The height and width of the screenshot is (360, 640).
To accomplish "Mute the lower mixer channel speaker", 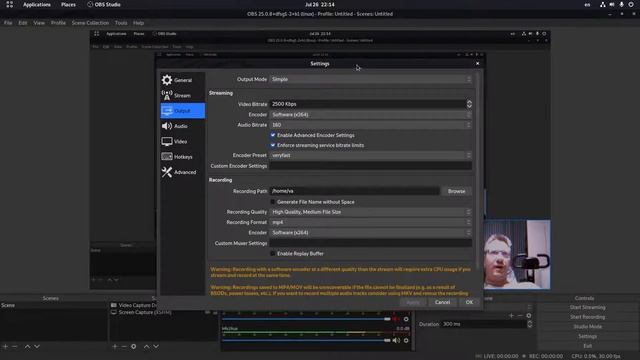I will tap(396, 340).
